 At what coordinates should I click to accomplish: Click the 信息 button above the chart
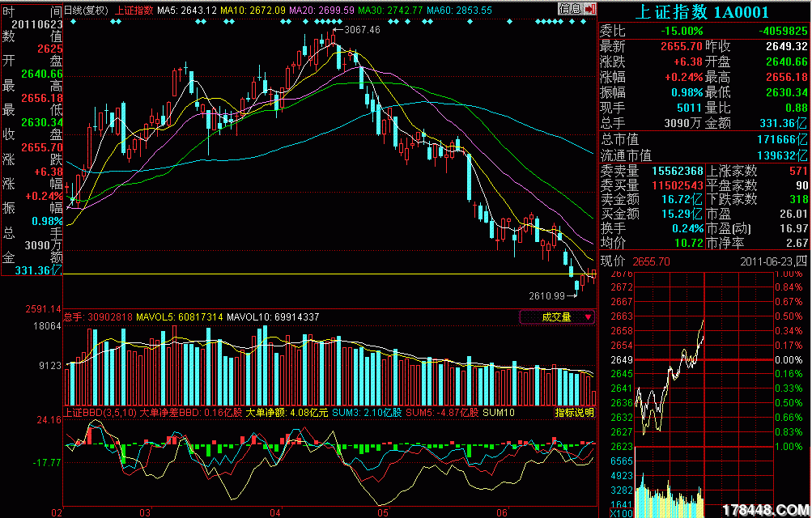click(569, 10)
